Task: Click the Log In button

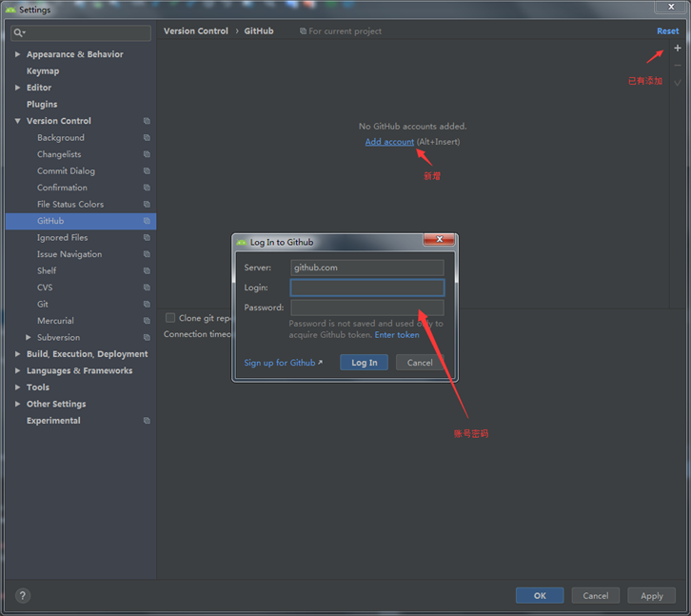Action: point(364,363)
